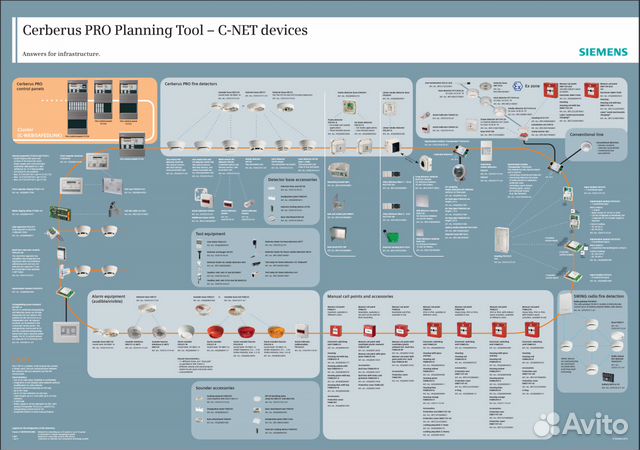The height and width of the screenshot is (450, 640).
Task: Click the second red call point in the Ex zone panel
Action: (591, 90)
